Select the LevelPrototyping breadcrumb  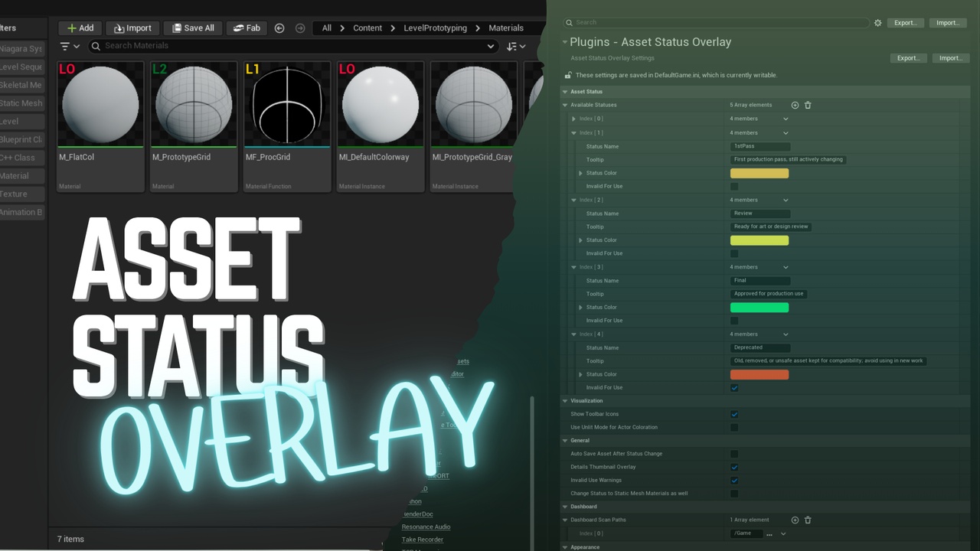pos(435,28)
